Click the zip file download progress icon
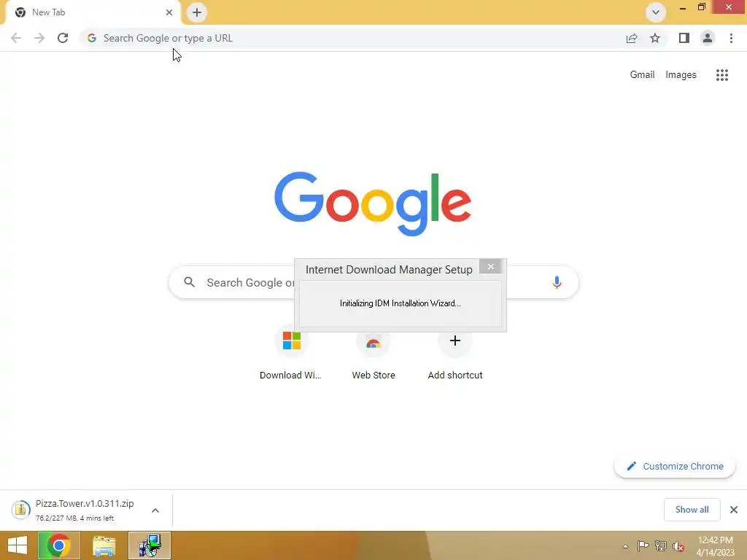This screenshot has width=747, height=560. pos(20,510)
